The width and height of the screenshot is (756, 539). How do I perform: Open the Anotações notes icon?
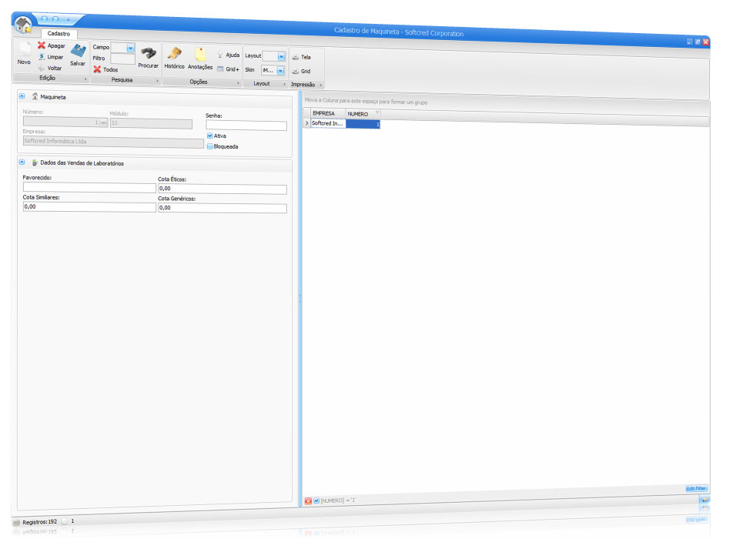click(200, 55)
